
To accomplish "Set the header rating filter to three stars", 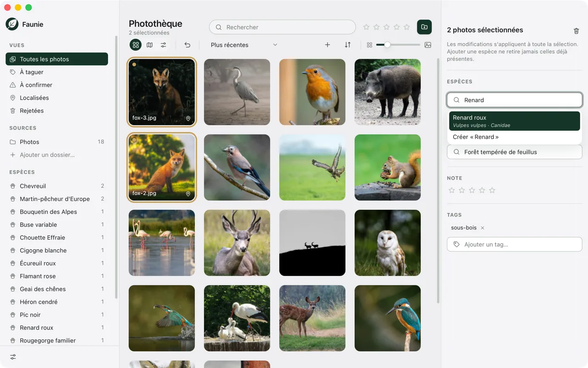I will pos(386,27).
